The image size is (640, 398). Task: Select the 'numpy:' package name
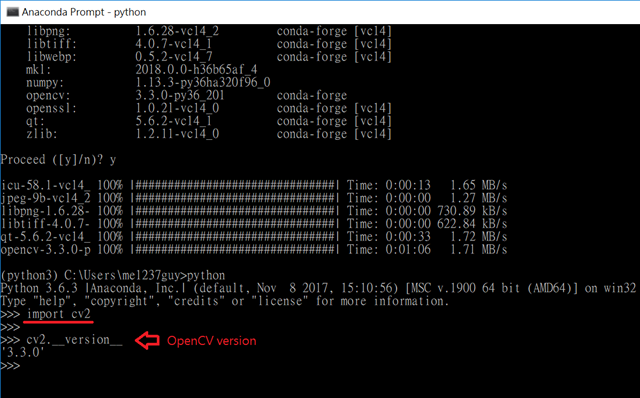(45, 82)
